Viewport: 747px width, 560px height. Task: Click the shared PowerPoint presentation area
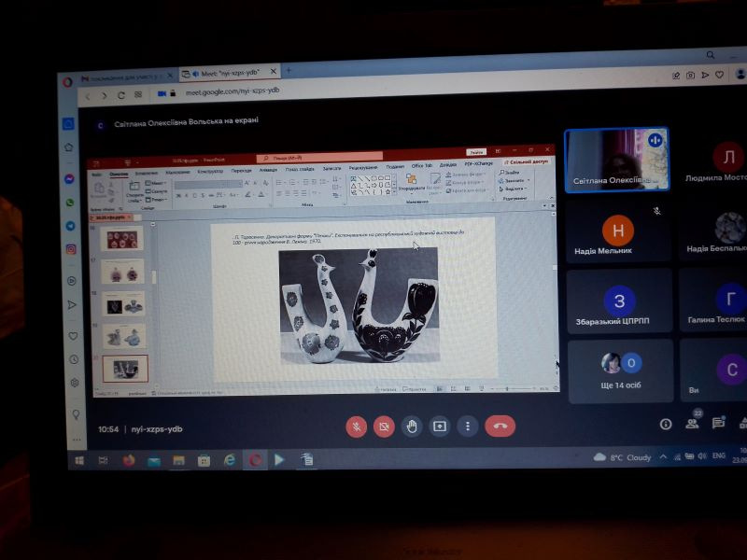pyautogui.click(x=324, y=272)
